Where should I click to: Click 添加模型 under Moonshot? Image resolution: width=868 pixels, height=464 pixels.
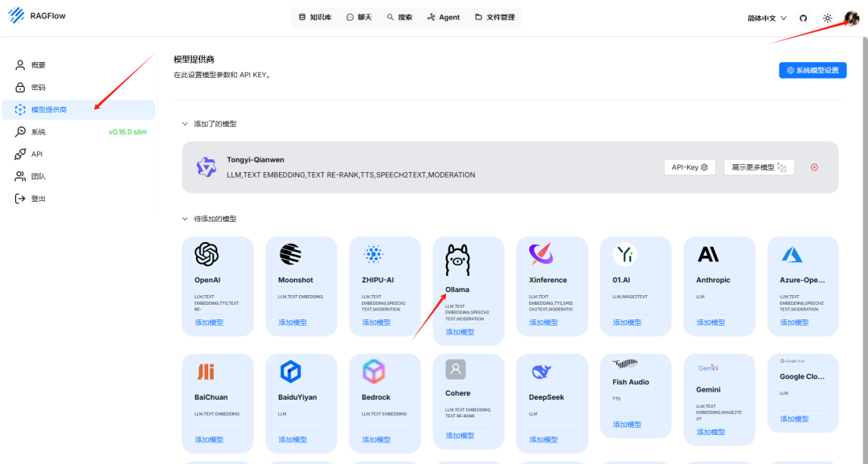pyautogui.click(x=293, y=322)
